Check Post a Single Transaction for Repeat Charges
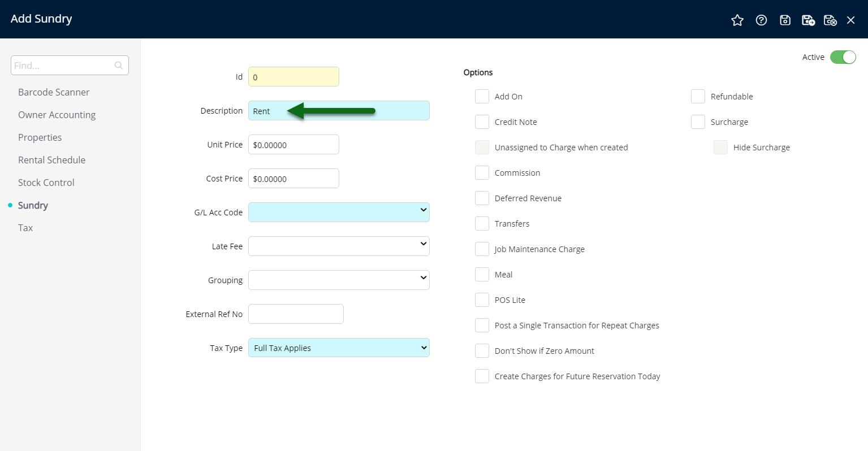868x451 pixels. pyautogui.click(x=482, y=326)
